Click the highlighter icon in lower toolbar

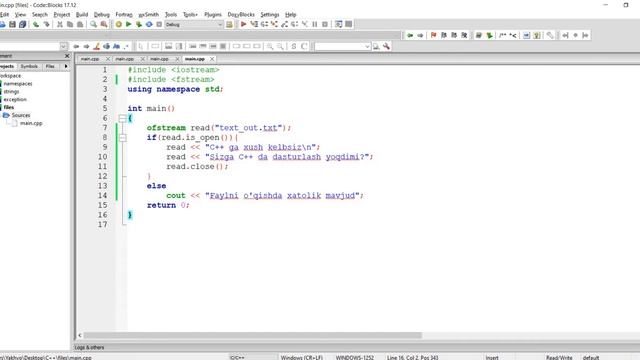96,47
